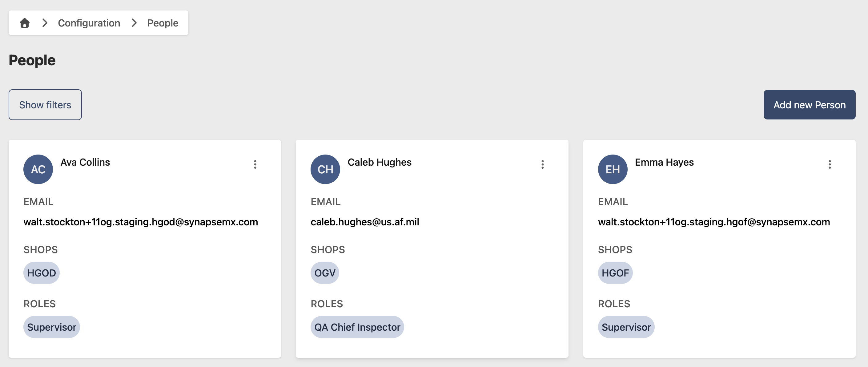The image size is (868, 367).
Task: Click Supervisor role chip for Emma Hayes
Action: [x=626, y=327]
